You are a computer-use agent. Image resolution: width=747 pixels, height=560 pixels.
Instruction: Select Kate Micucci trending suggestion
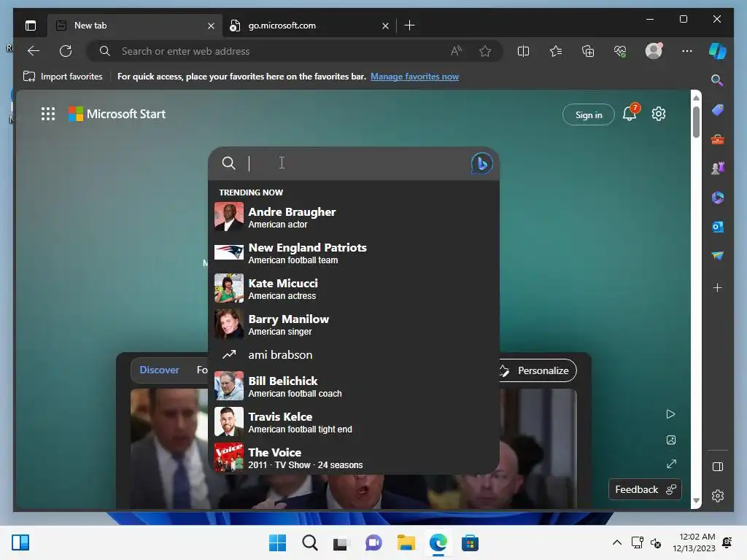pos(354,289)
